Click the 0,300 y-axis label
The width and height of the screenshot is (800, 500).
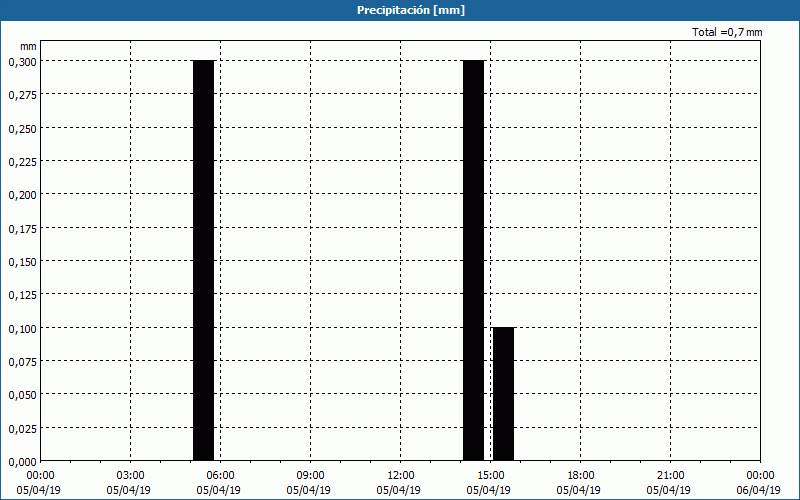click(22, 62)
